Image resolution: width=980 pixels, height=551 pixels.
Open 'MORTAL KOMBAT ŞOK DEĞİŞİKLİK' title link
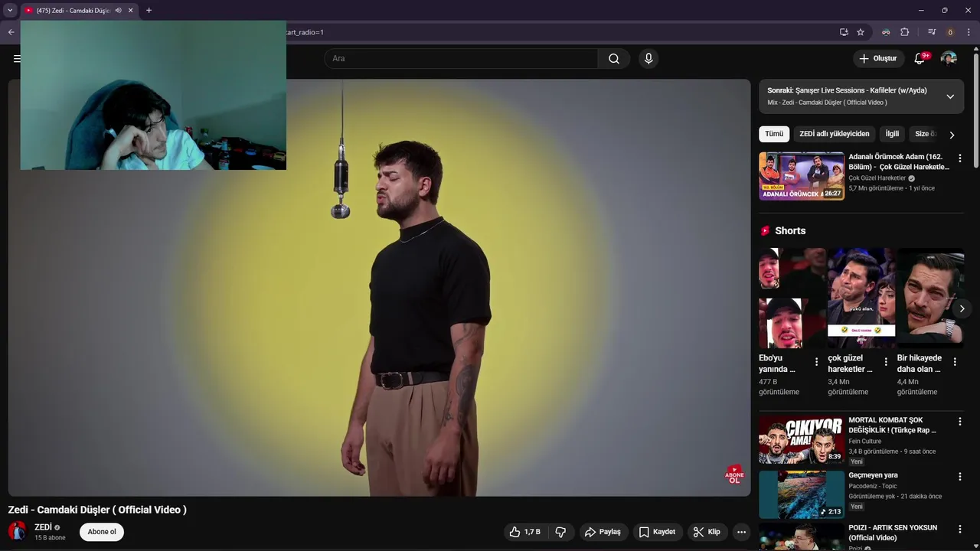(893, 425)
